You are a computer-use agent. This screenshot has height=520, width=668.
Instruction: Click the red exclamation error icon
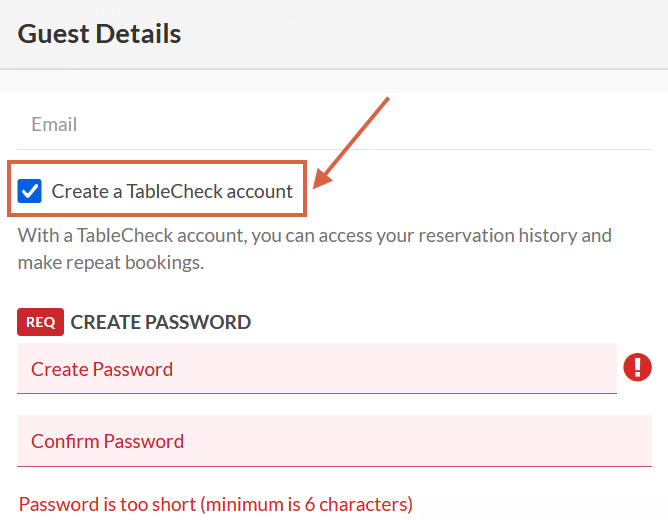(x=637, y=368)
